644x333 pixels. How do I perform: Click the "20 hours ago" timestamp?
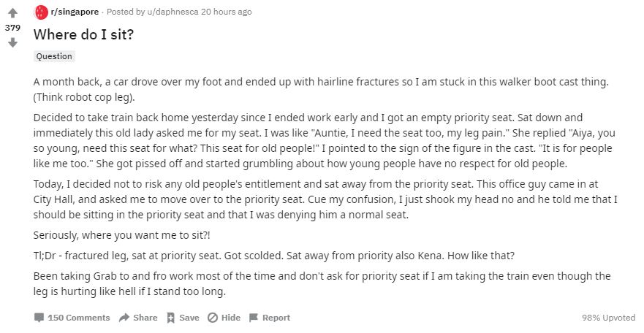point(226,12)
